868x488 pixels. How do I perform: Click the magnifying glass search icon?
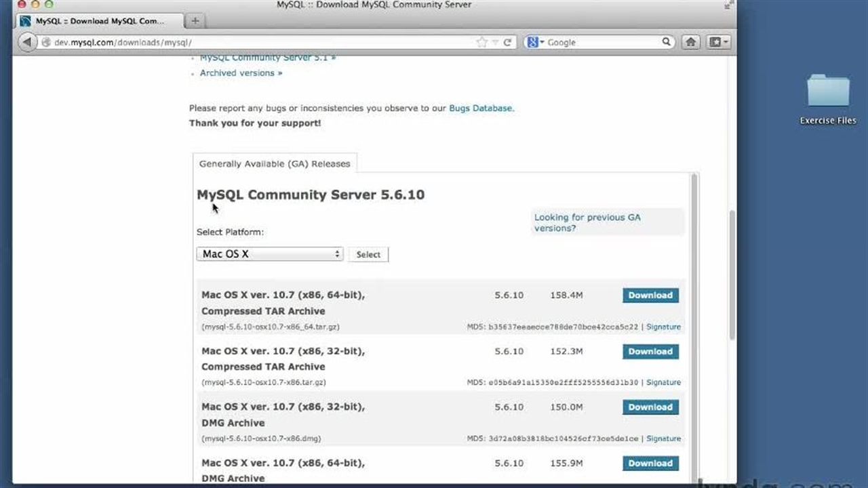coord(667,42)
